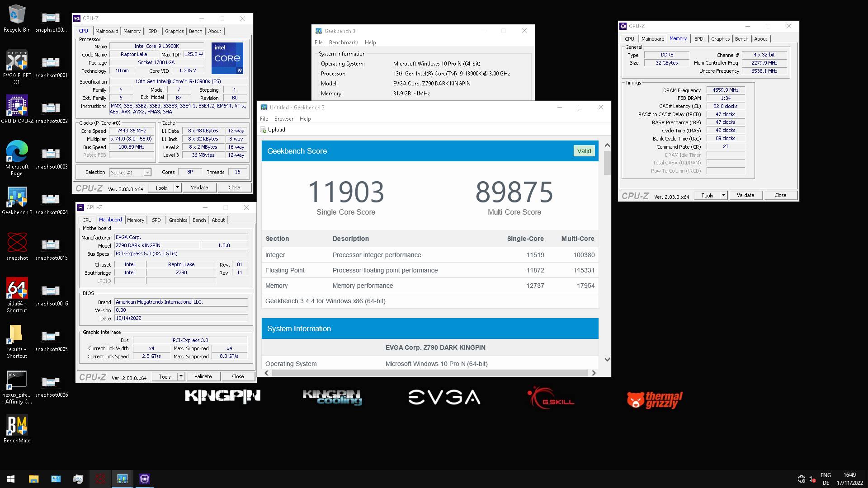Click Validate button in Memory CPU-Z window
Image resolution: width=868 pixels, height=488 pixels.
click(x=745, y=195)
